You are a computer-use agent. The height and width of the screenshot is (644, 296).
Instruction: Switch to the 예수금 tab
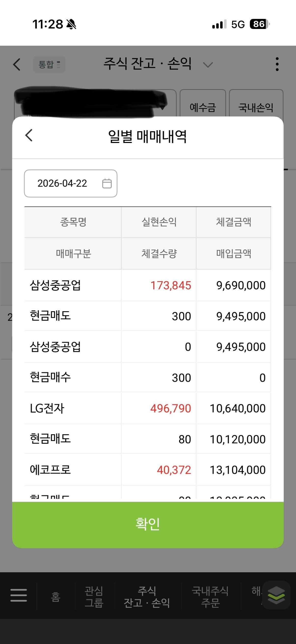click(202, 107)
